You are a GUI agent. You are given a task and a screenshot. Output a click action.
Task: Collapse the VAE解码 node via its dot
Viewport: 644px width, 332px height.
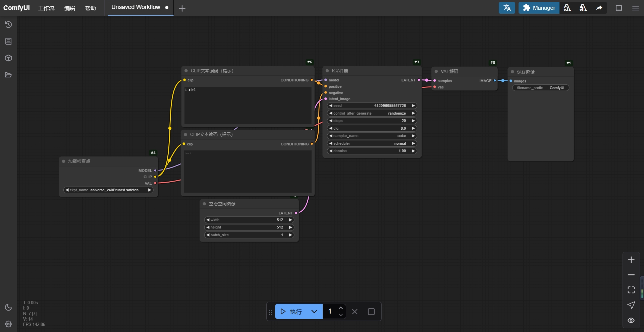pos(436,71)
